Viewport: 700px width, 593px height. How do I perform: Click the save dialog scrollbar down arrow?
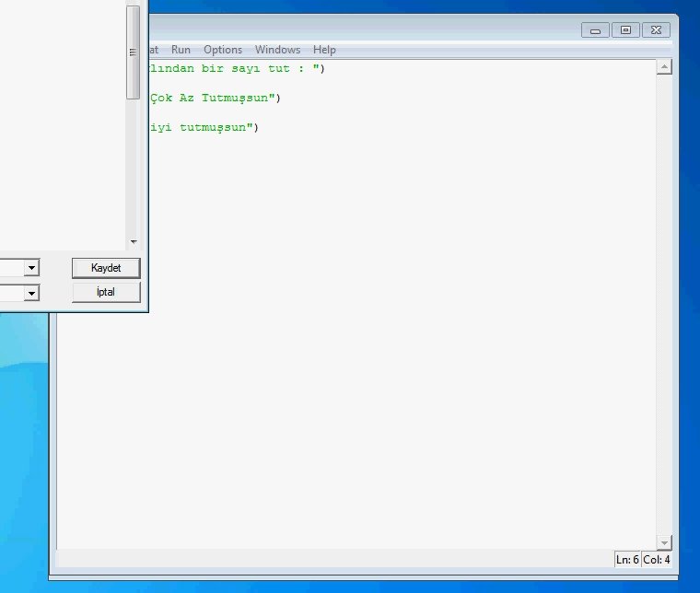point(134,242)
